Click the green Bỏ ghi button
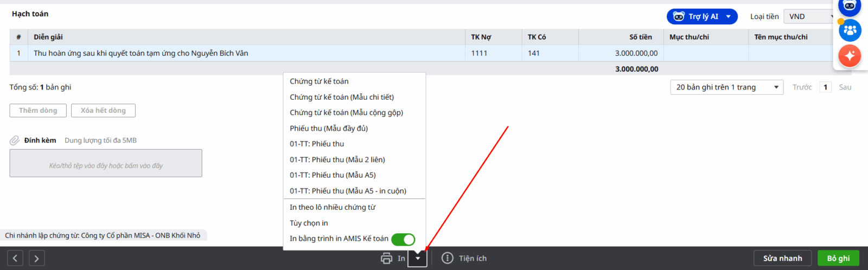Screen dimensions: 868x270 (x=838, y=258)
